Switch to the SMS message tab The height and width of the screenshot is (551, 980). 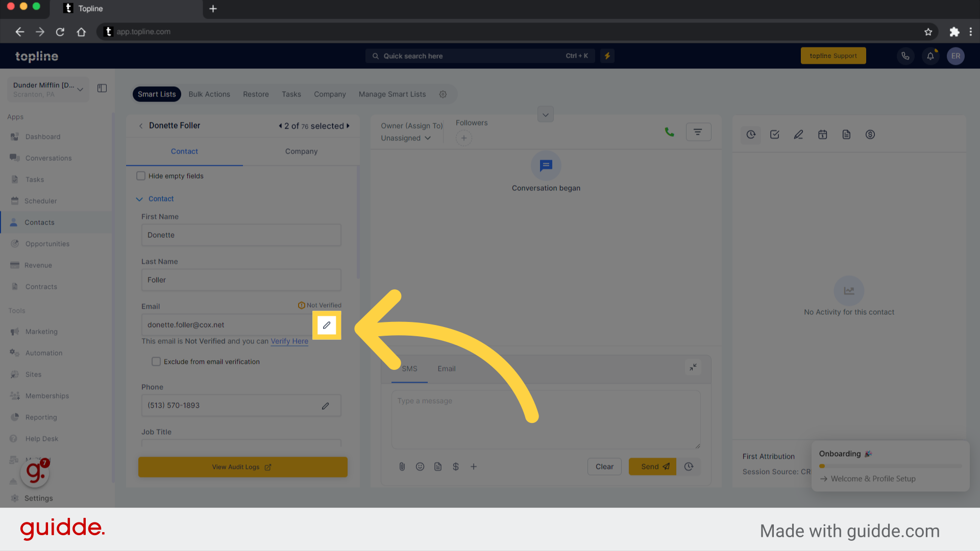[408, 368]
